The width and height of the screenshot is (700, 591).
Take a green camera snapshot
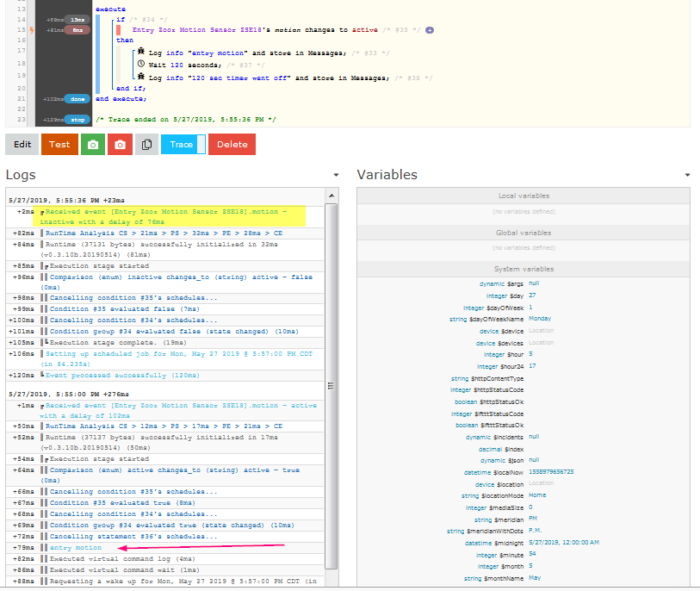point(93,144)
